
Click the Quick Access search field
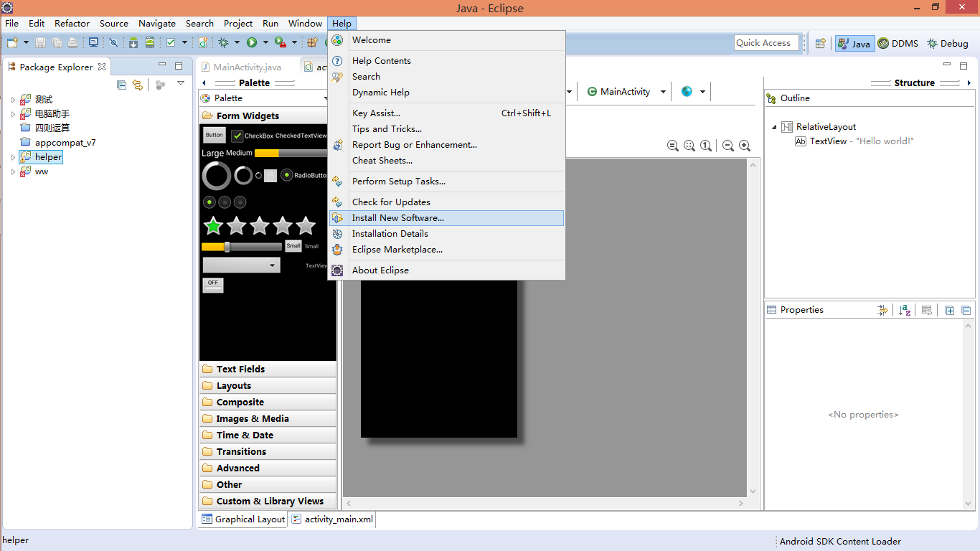(766, 43)
